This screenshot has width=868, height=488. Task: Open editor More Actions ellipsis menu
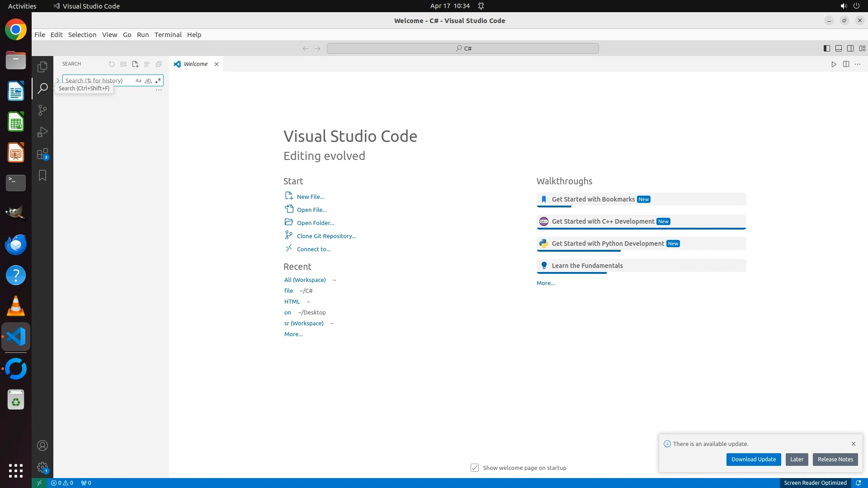coord(858,64)
